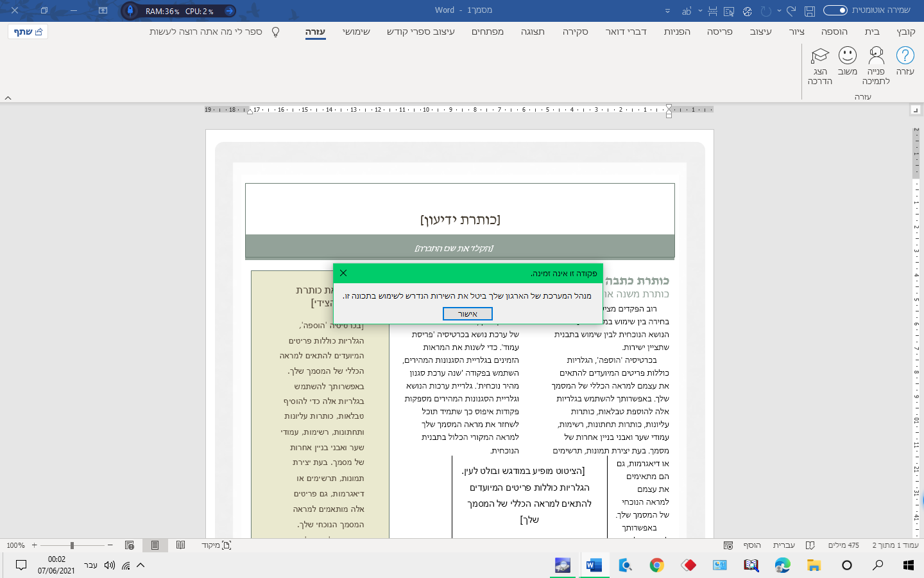This screenshot has width=924, height=578.
Task: Click the Feedback (משוב) smiley icon
Action: pos(847,56)
